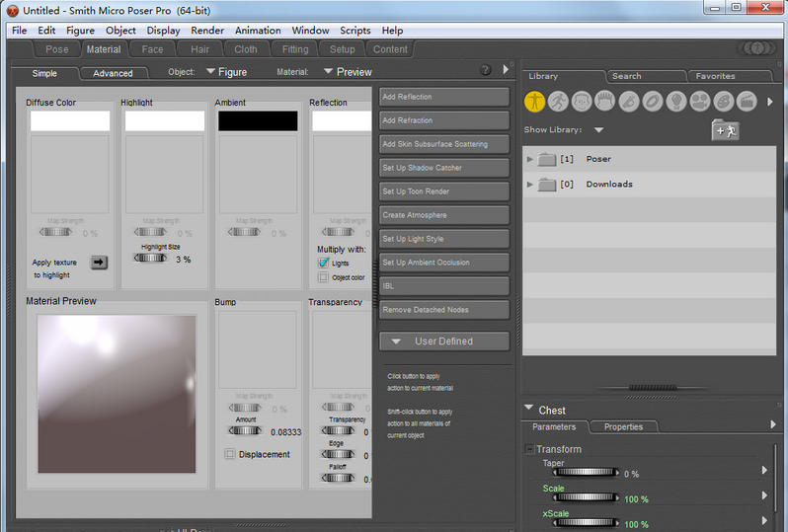Toggle the Lights checkbox under Multiply with

click(x=323, y=264)
